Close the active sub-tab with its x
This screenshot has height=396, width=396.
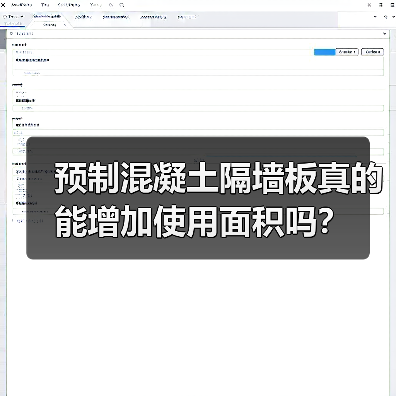(x=65, y=25)
